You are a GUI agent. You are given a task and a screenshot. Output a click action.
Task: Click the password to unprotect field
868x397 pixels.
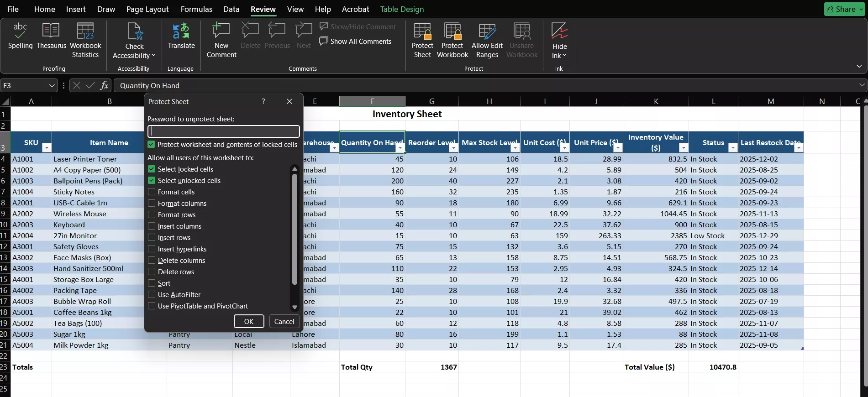[x=223, y=131]
